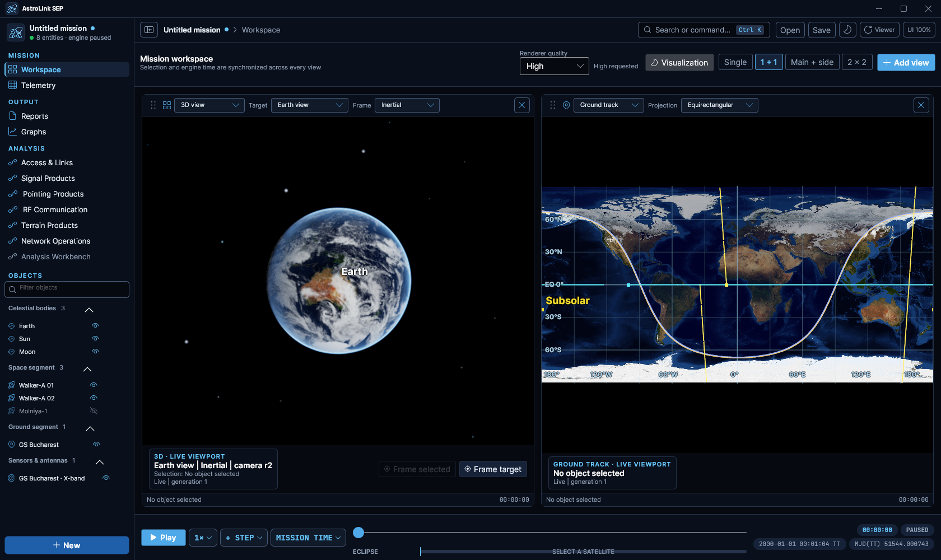Collapse the sidebar panel icon
Image resolution: width=941 pixels, height=560 pixels.
[149, 30]
